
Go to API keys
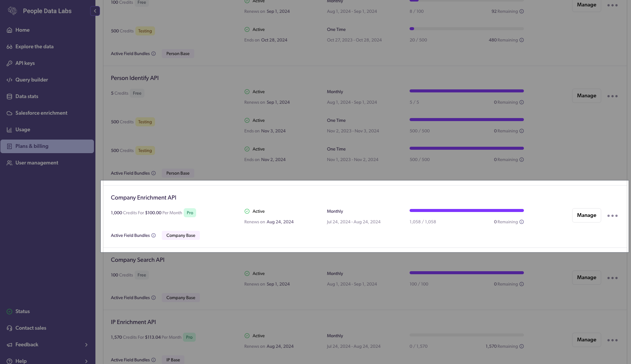click(47, 63)
